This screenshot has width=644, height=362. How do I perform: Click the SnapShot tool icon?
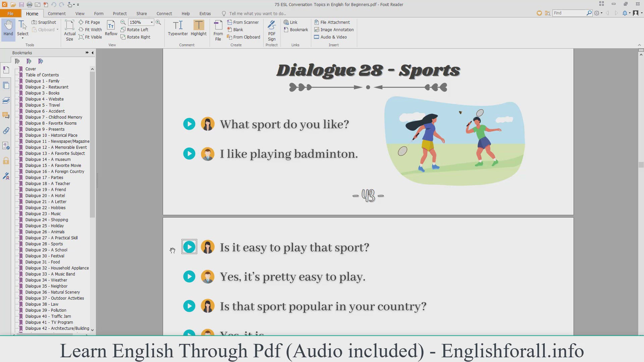(x=34, y=22)
